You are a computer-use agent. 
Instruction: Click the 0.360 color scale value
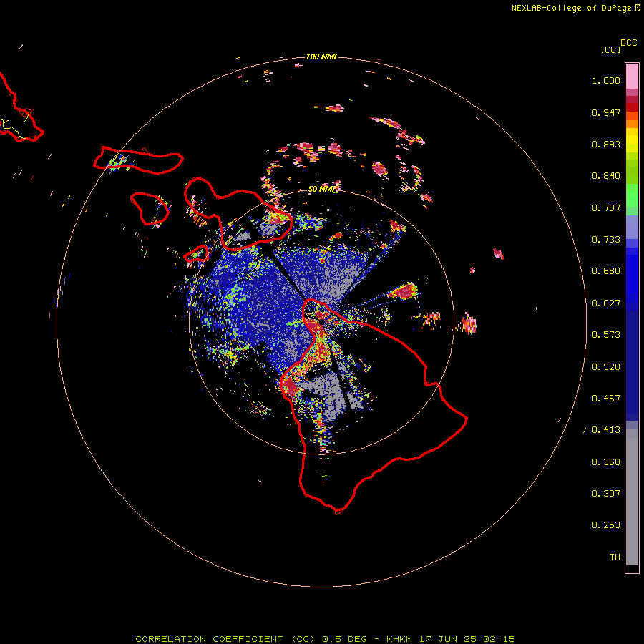point(606,462)
